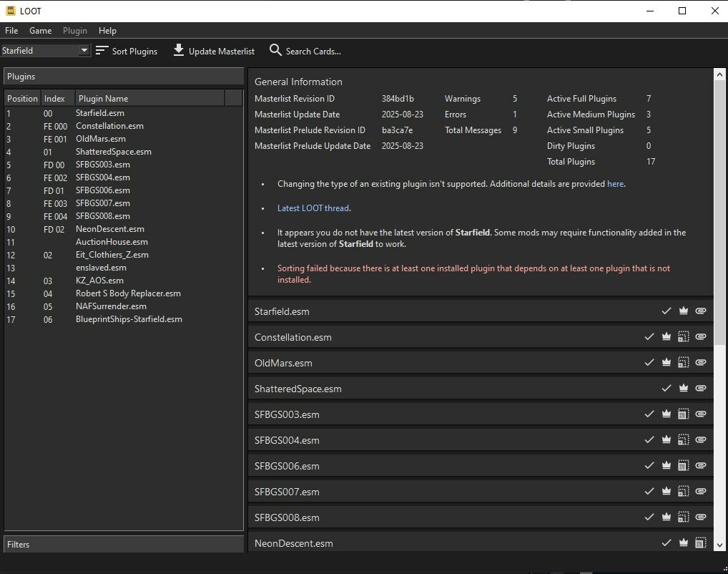Open the Starfield game selection dropdown
This screenshot has width=728, height=574.
coord(45,50)
